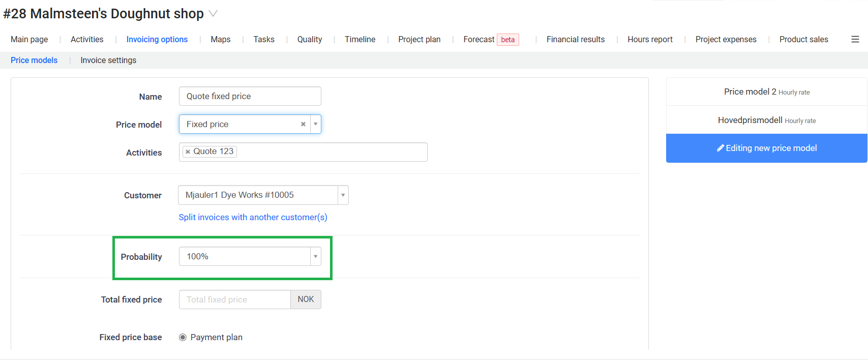Click the project title #28 Malmsteen's Doughnut shop

[x=103, y=14]
